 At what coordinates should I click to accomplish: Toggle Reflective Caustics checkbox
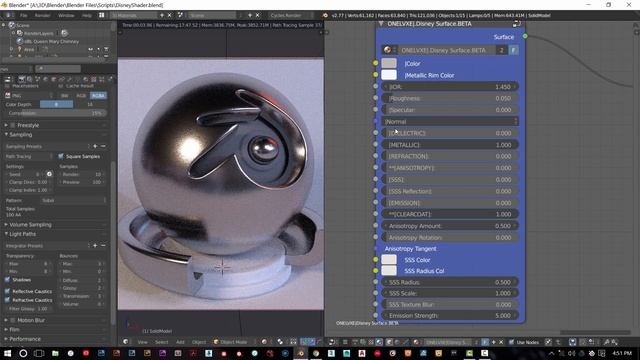coord(7,291)
